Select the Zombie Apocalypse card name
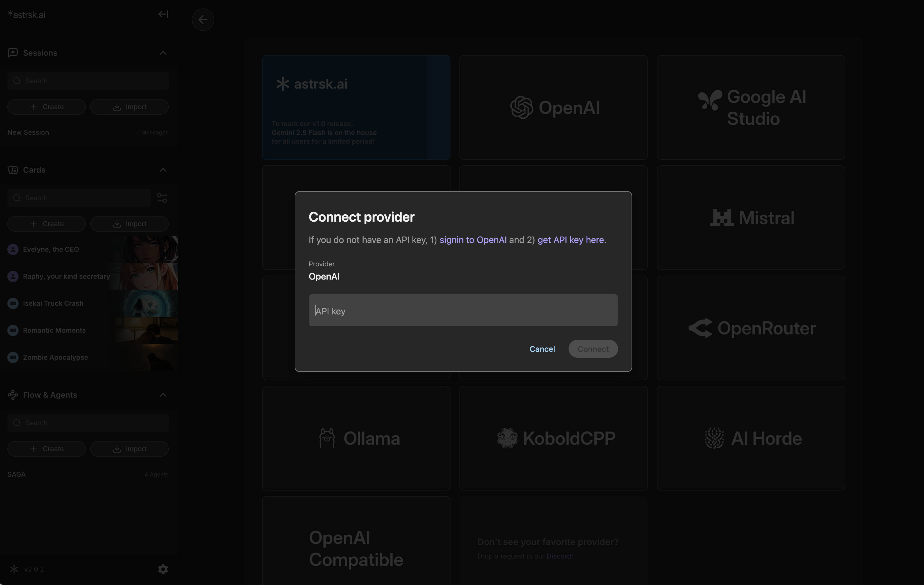Image resolution: width=924 pixels, height=585 pixels. (x=55, y=357)
